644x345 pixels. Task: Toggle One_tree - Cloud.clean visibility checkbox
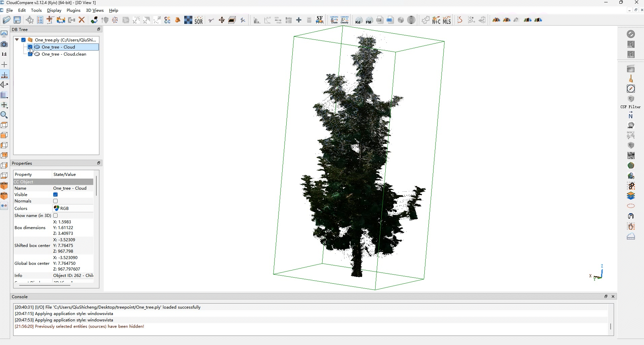click(30, 54)
